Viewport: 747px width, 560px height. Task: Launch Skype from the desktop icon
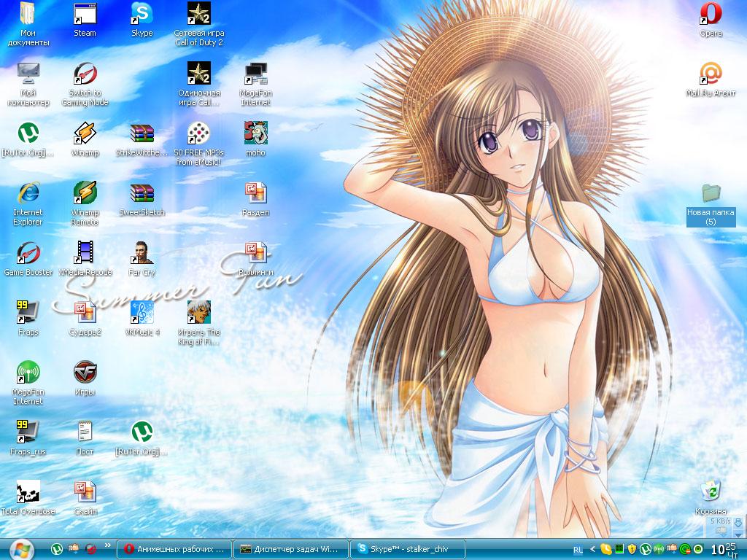142,15
